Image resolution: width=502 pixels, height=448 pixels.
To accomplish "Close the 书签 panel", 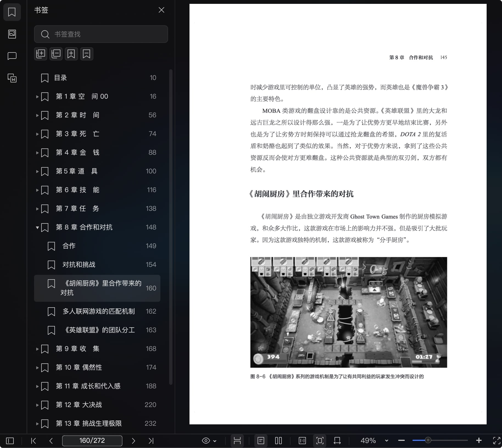I will click(161, 10).
